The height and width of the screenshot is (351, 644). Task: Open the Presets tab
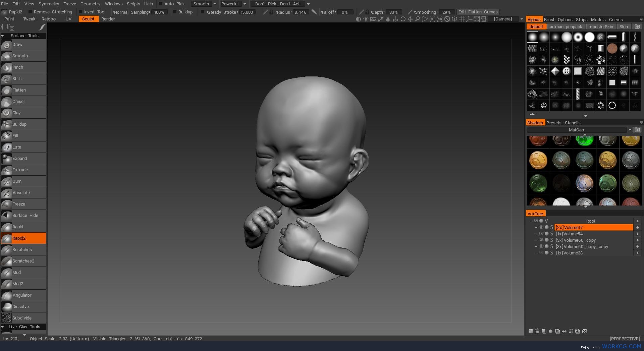(554, 123)
